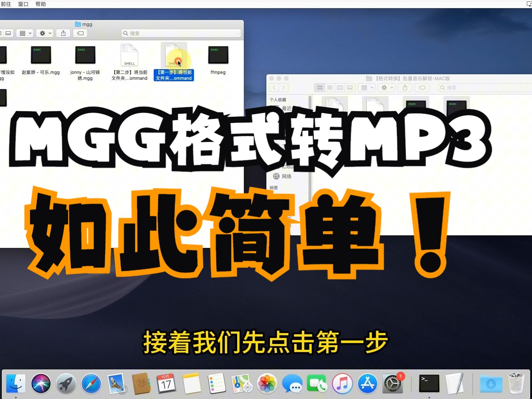The image size is (532, 399).
Task: Select 网络 in the Finder sidebar
Action: point(286,176)
